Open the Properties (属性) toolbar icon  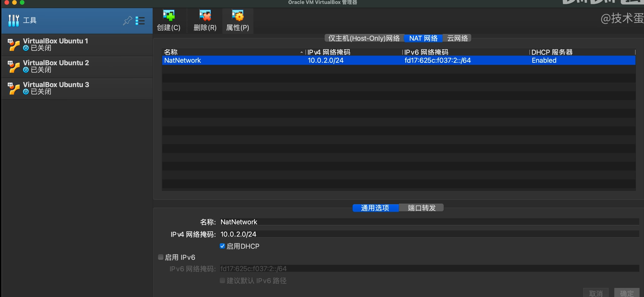[x=238, y=16]
